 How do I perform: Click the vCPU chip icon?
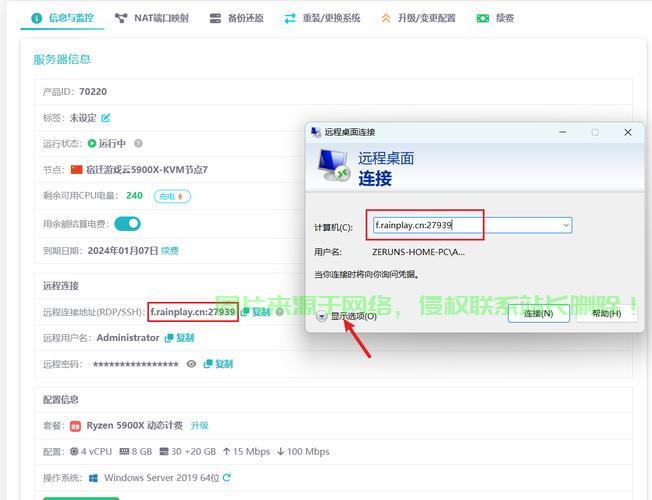point(74,451)
